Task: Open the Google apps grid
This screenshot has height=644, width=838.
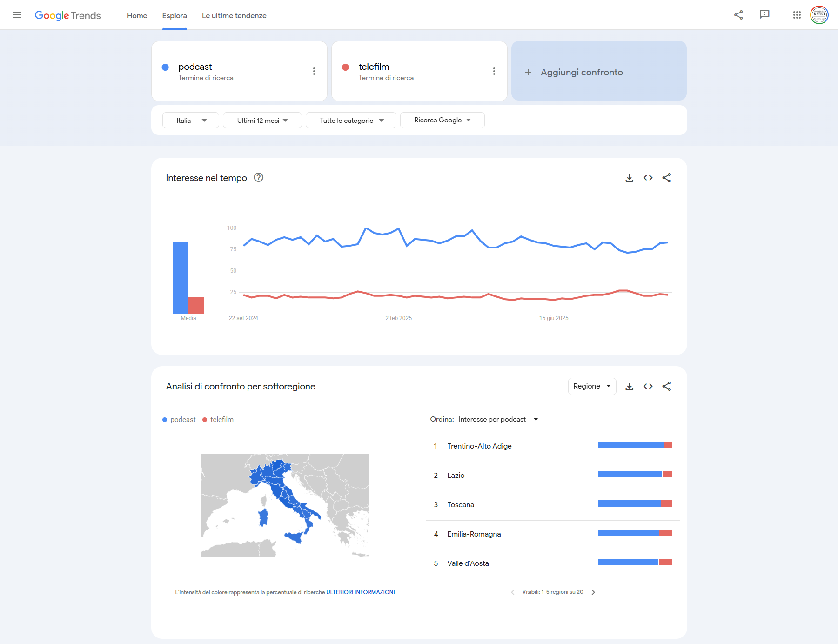Action: click(x=797, y=15)
